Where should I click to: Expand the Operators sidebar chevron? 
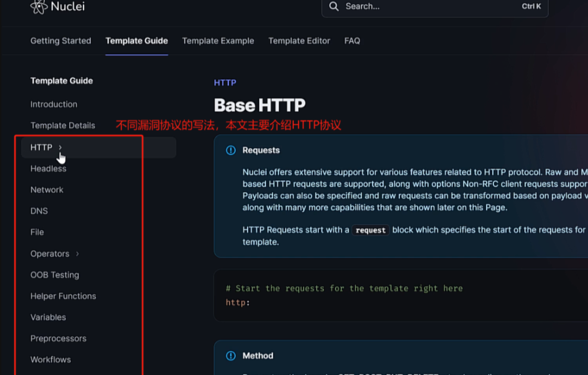pos(78,254)
